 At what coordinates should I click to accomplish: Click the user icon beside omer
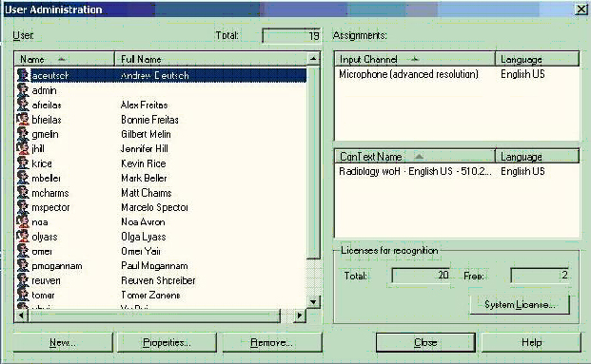pos(23,251)
